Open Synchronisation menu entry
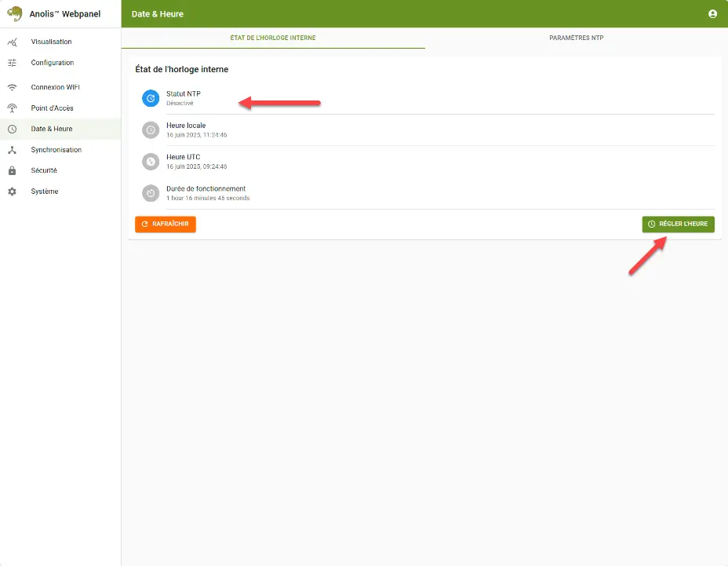728x566 pixels. (60, 150)
